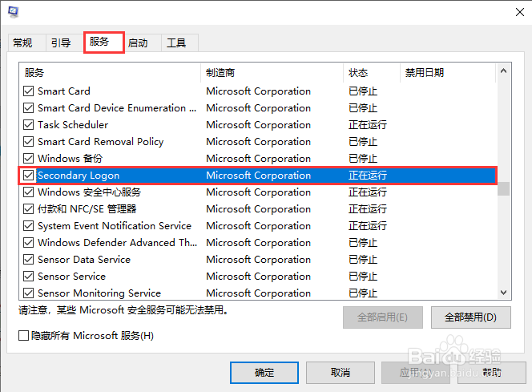This screenshot has height=392, width=532.
Task: Click the 全部启用(E) button
Action: 383,317
